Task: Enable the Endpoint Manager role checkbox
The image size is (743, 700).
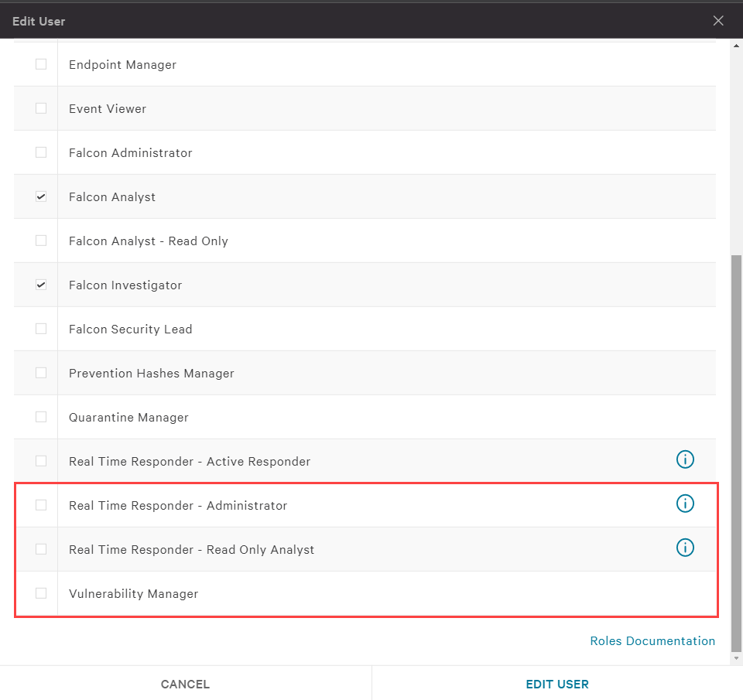Action: tap(41, 64)
